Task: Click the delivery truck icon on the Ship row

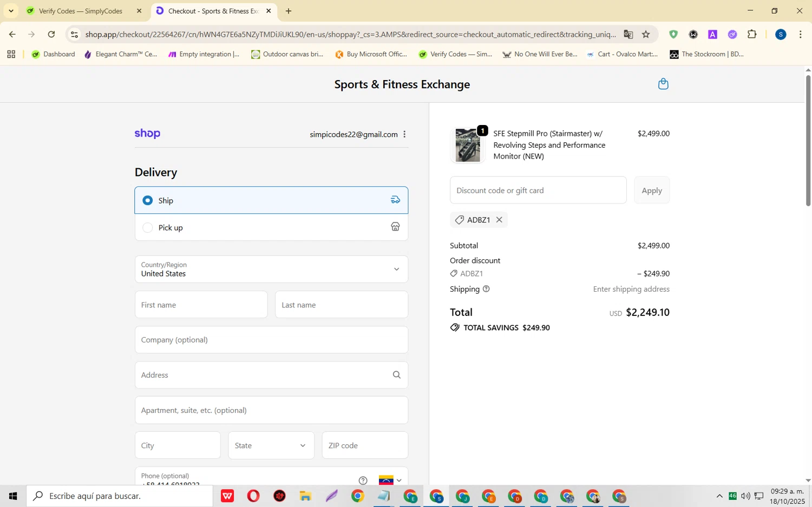Action: click(x=395, y=200)
